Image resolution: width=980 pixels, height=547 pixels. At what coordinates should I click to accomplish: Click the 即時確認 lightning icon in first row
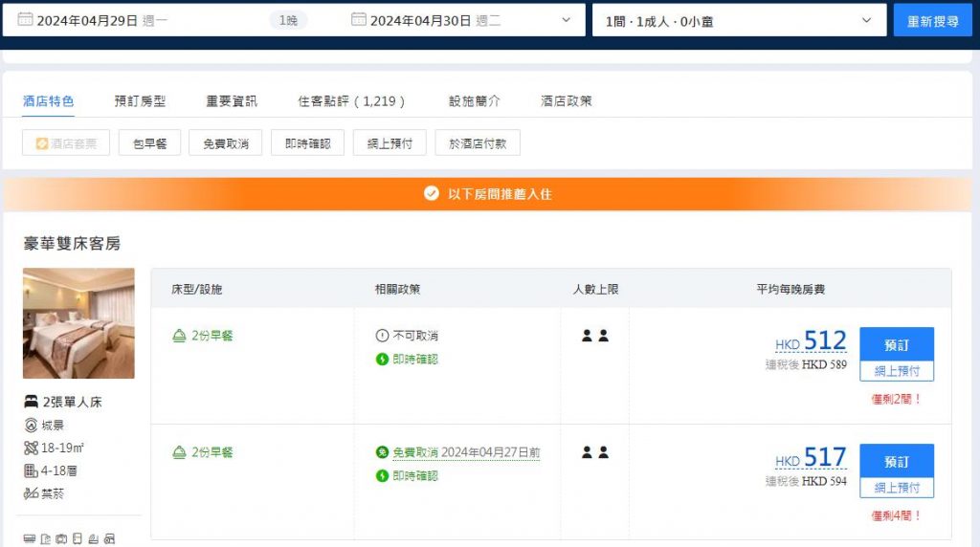tap(383, 360)
